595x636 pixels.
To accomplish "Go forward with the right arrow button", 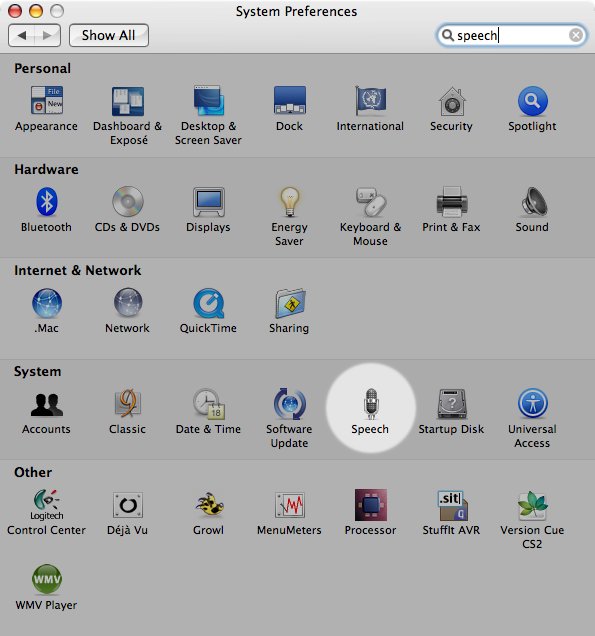I will 47,35.
